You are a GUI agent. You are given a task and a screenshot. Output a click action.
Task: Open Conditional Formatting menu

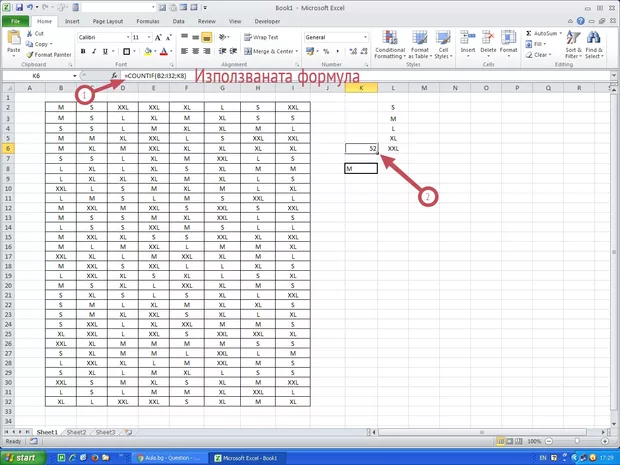click(390, 45)
